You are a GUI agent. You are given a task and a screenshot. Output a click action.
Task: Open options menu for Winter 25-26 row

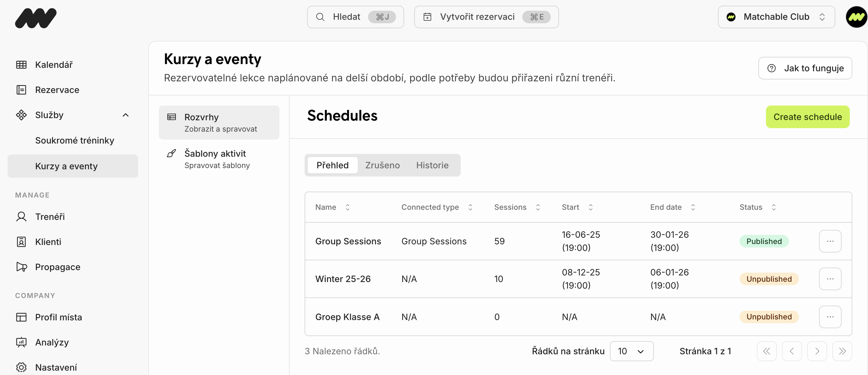(x=830, y=279)
